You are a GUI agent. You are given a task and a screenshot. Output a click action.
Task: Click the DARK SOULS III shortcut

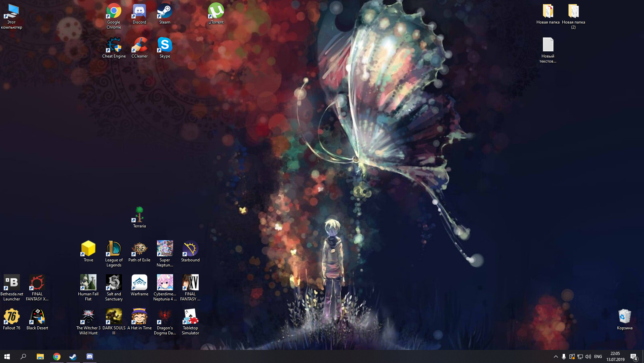point(114,322)
